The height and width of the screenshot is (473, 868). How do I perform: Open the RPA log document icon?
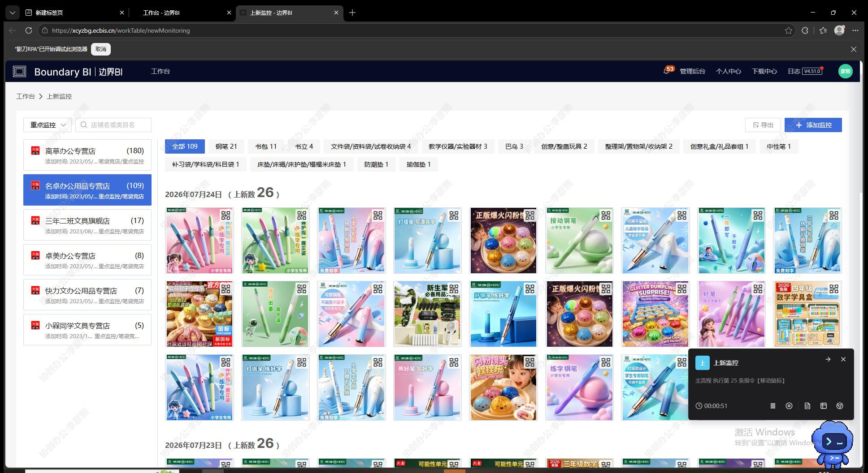pos(807,406)
